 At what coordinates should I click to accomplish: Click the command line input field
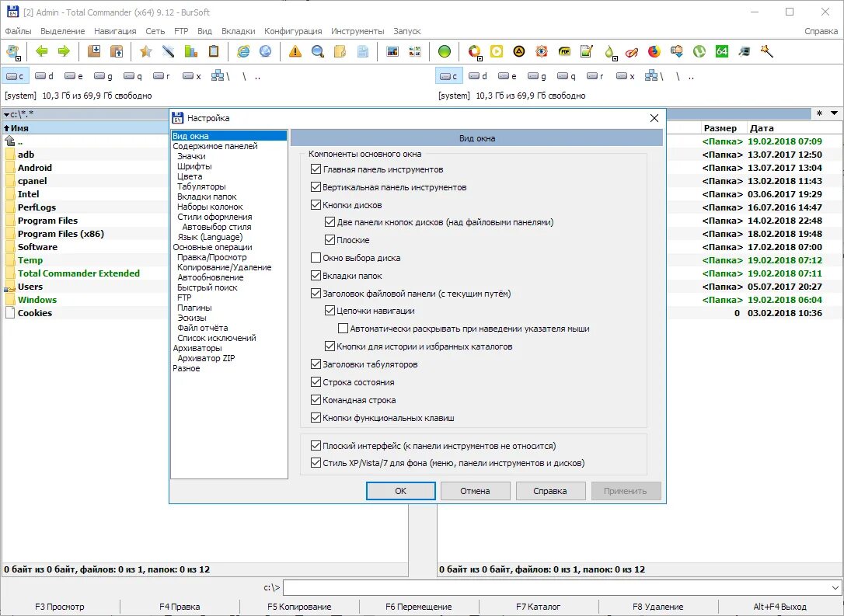click(x=556, y=587)
